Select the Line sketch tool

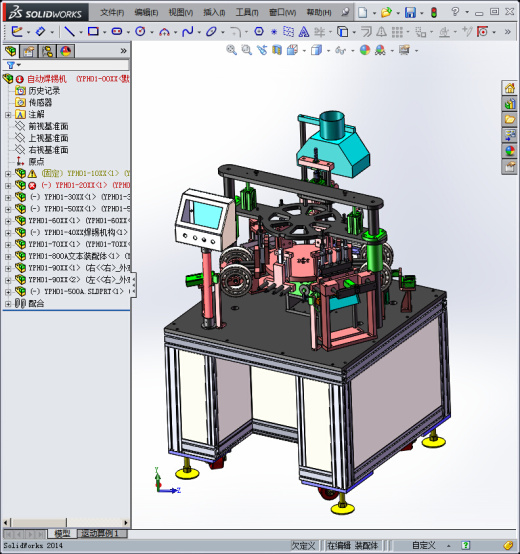pyautogui.click(x=69, y=31)
